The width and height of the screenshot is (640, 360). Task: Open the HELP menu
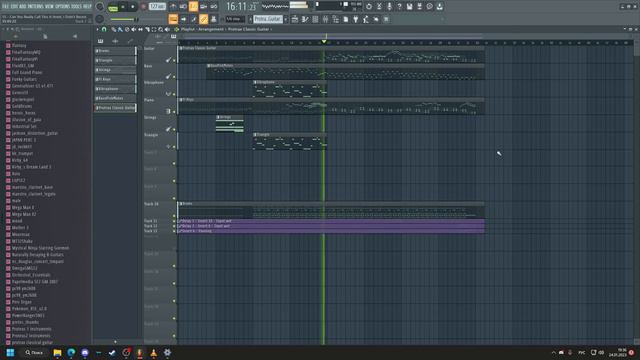coord(87,6)
